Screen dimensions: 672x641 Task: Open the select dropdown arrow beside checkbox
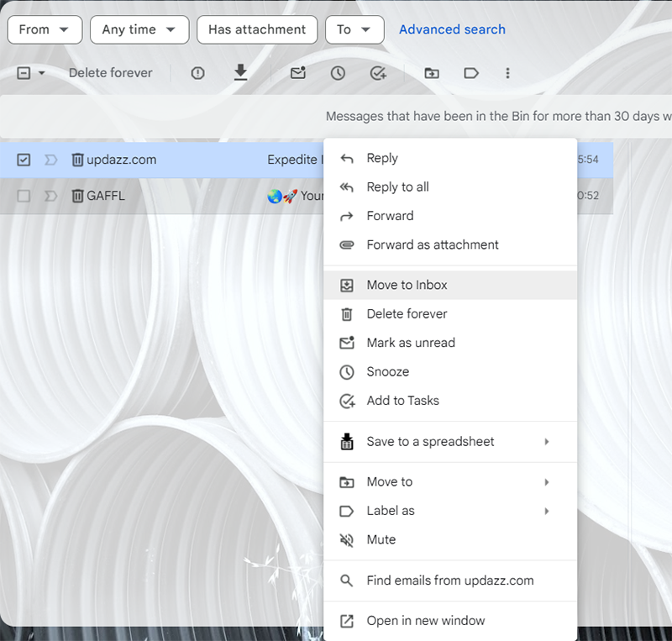click(x=41, y=73)
